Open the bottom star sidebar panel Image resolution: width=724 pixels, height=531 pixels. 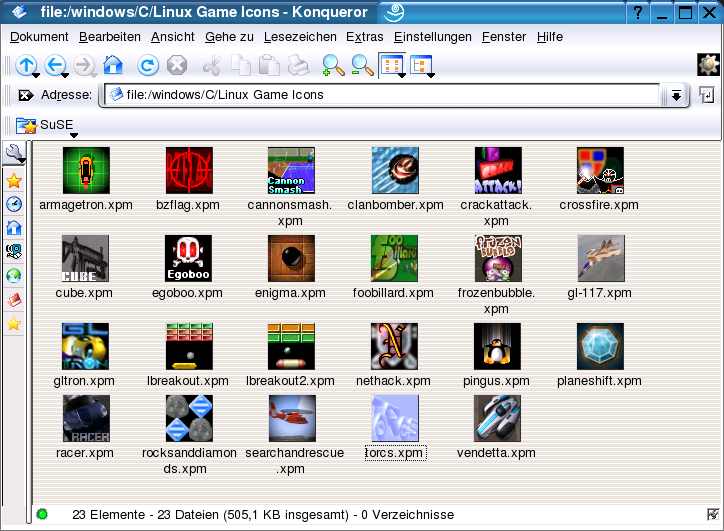pos(14,324)
